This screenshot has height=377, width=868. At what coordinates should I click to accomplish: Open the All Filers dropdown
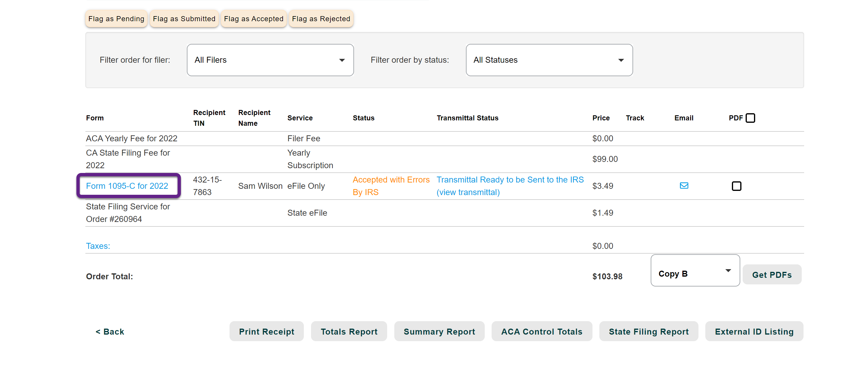(x=270, y=60)
